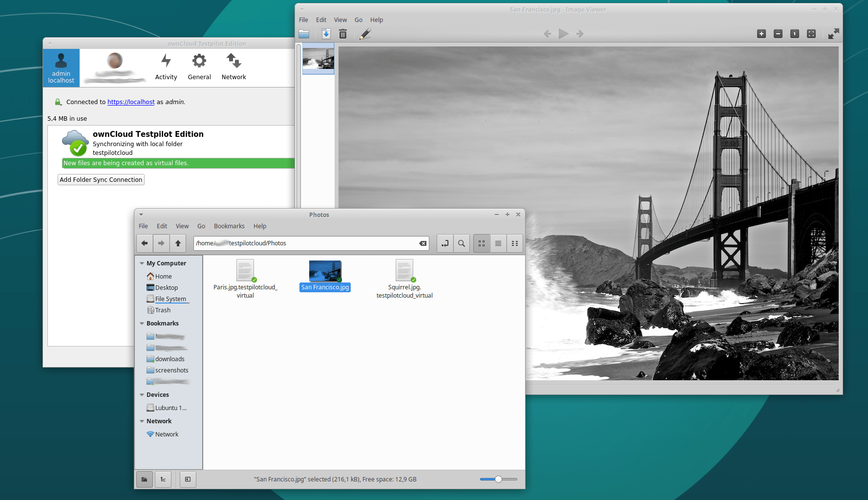Delete the image using the trash icon
868x500 pixels.
coord(342,34)
